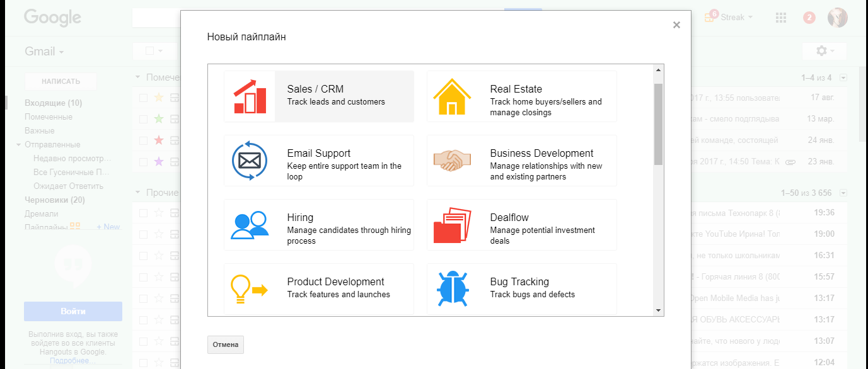
Task: Click the Dealflow red folder icon
Action: click(453, 225)
